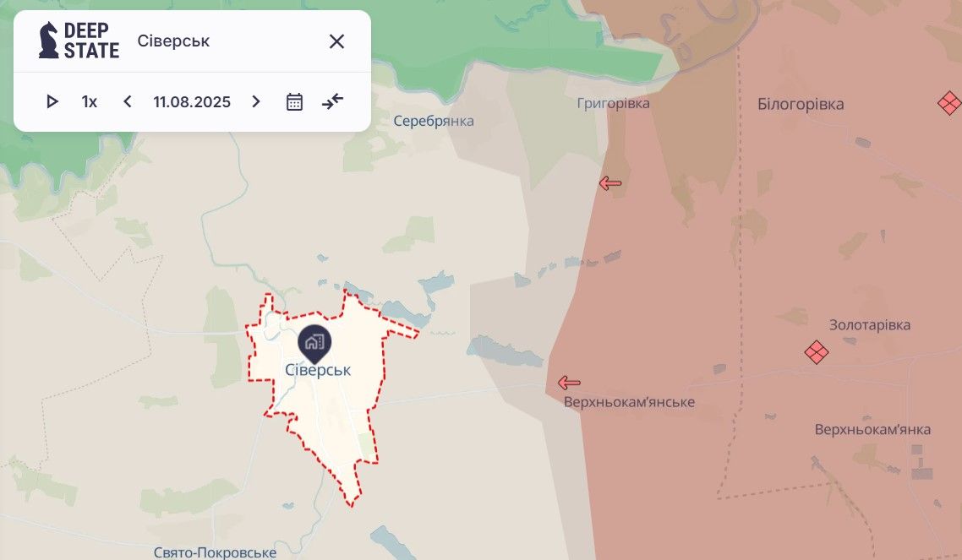
Task: Advance to next date with right chevron
Action: pos(256,101)
